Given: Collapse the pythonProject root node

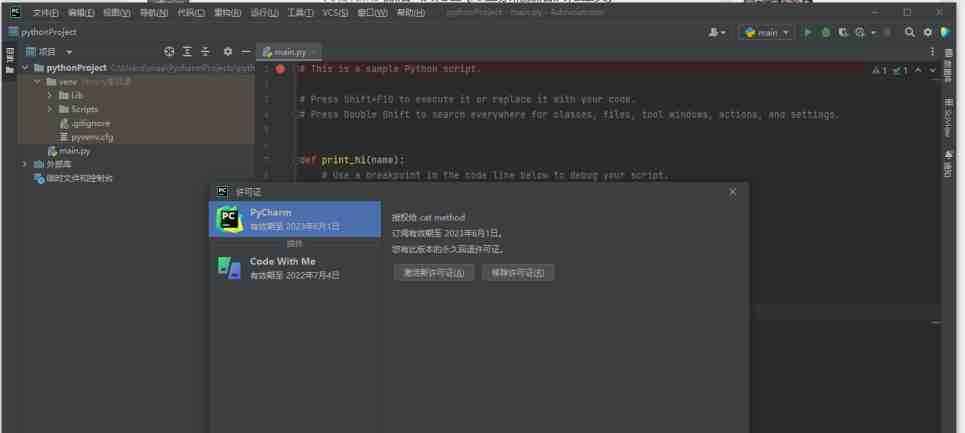Looking at the screenshot, I should point(25,68).
